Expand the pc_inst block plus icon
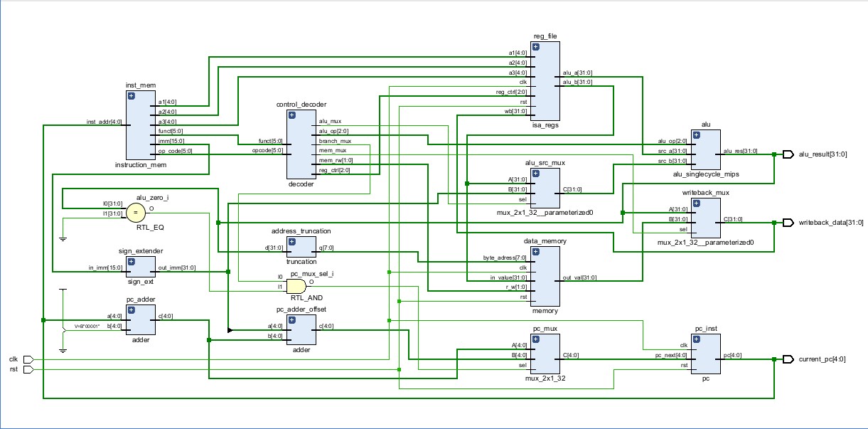 point(696,339)
